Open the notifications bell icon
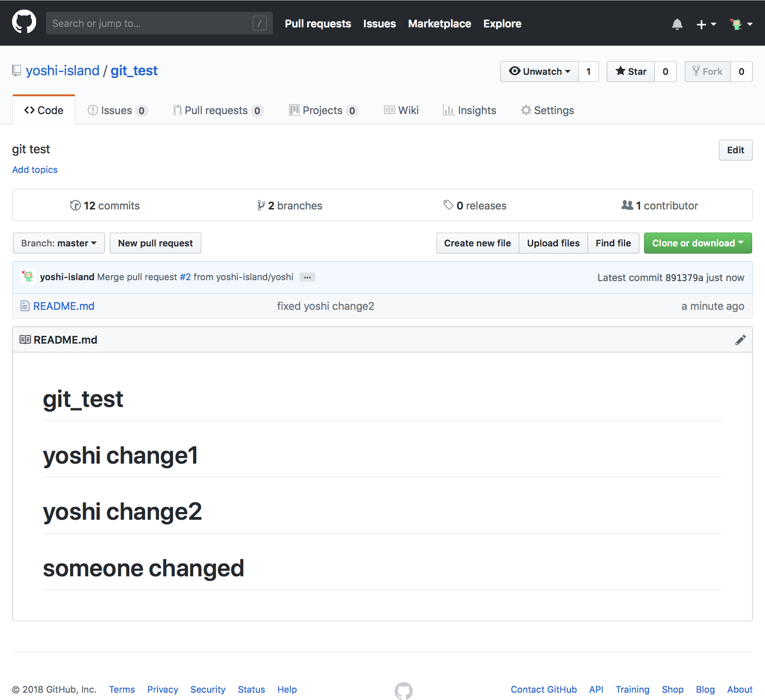765x700 pixels. (x=677, y=24)
